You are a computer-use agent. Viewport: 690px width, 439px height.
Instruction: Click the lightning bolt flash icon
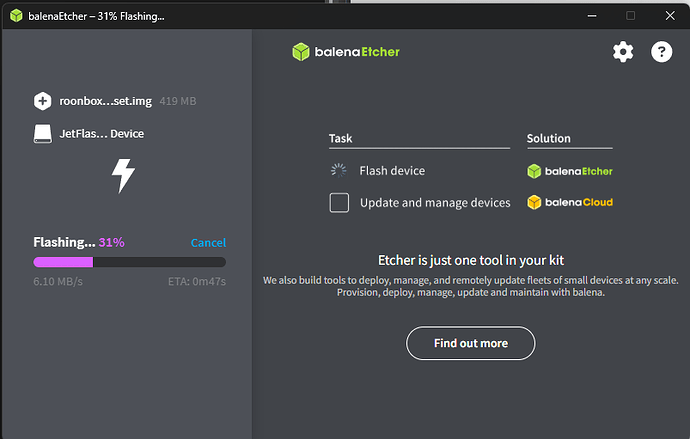click(x=123, y=176)
